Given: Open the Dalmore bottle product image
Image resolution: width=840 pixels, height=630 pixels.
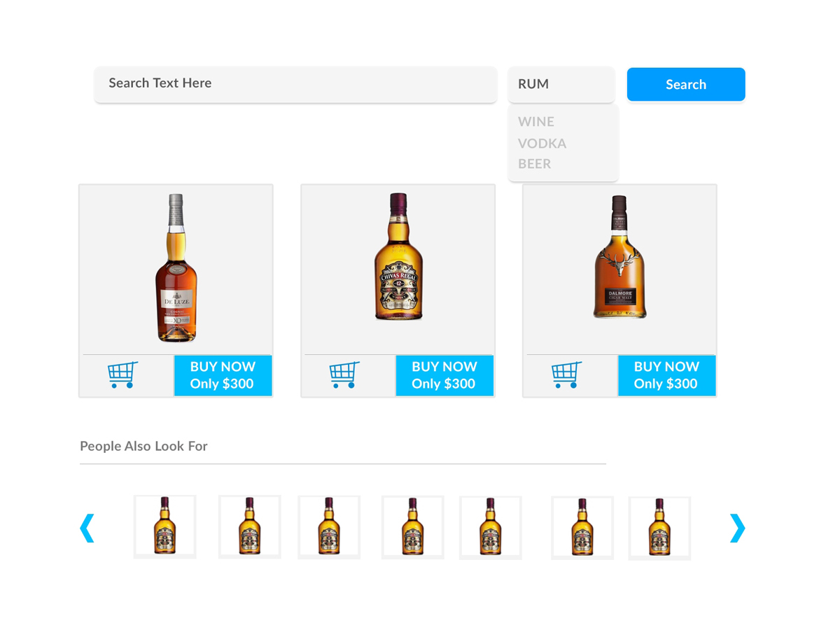Looking at the screenshot, I should tap(619, 257).
